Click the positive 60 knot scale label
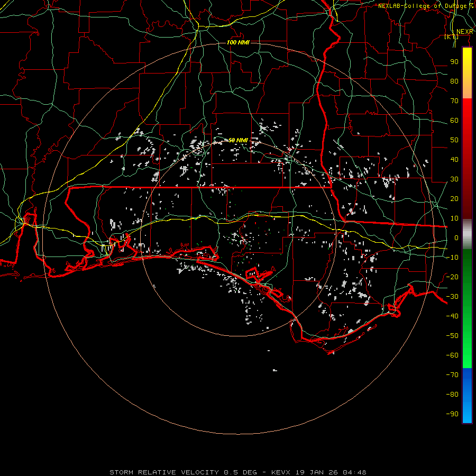Viewport: 476px width, 476px height. tap(454, 121)
